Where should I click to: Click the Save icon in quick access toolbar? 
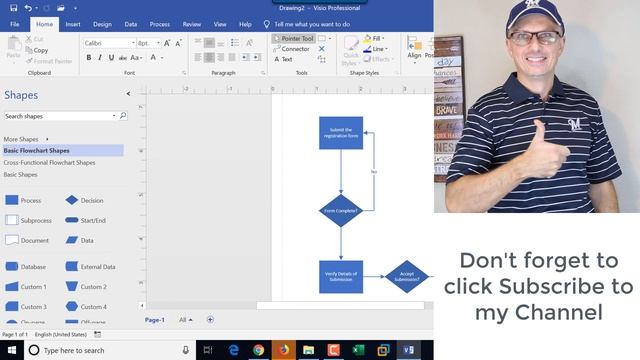click(13, 8)
